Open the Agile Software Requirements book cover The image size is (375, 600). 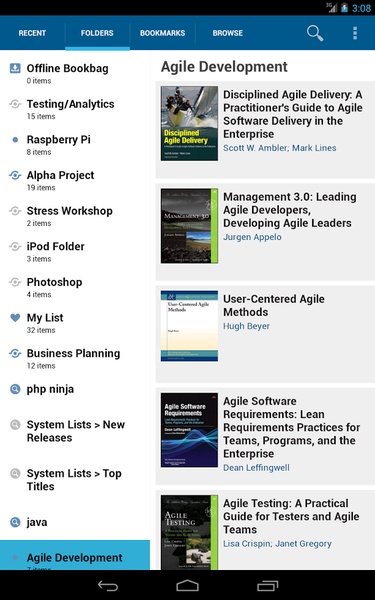tap(189, 430)
